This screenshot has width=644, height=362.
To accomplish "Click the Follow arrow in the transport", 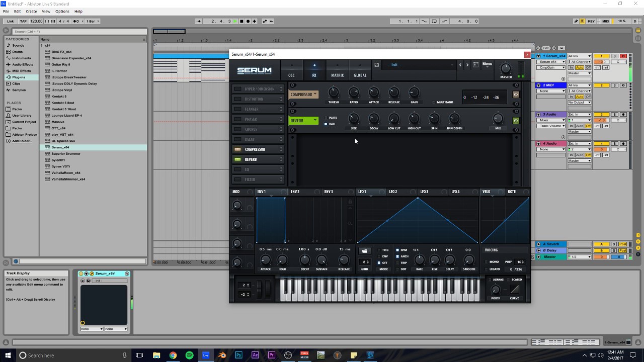I will 199,21.
